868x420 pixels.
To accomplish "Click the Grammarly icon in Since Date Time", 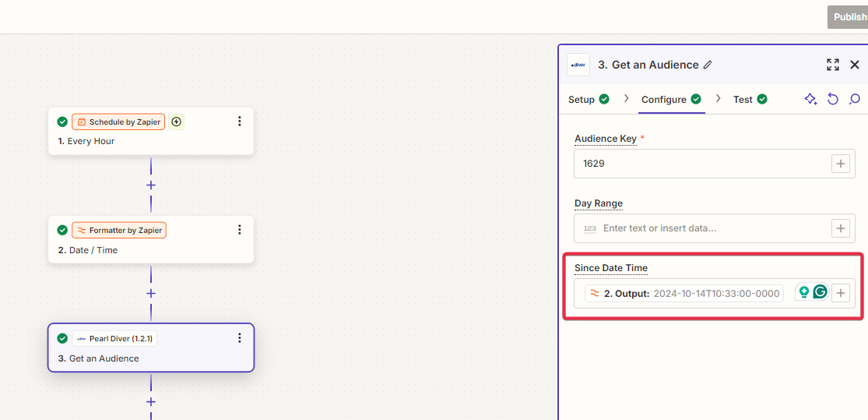I will pos(820,292).
